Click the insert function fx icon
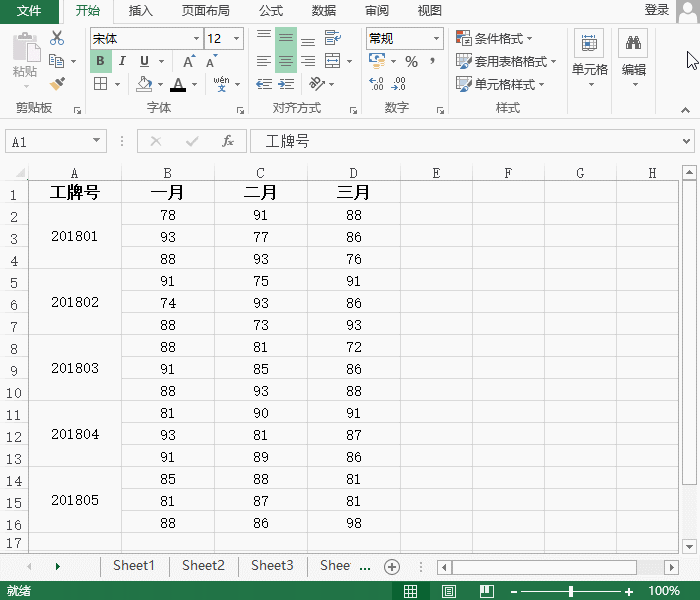Screen dimensions: 700x600 [228, 141]
